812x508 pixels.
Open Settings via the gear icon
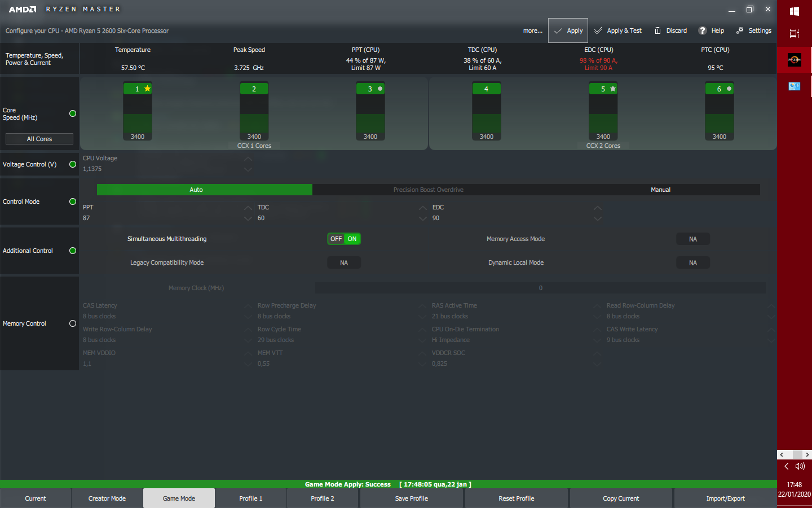(x=740, y=30)
